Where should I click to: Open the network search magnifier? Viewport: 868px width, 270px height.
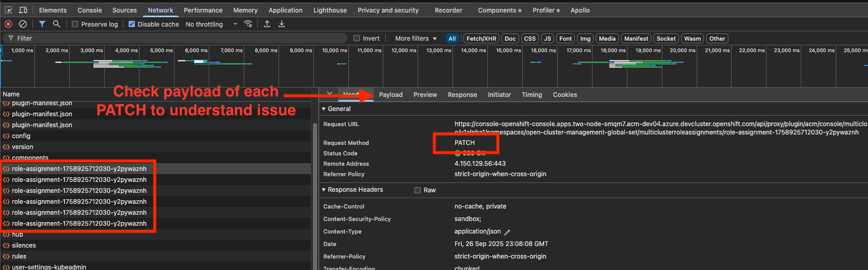point(57,24)
